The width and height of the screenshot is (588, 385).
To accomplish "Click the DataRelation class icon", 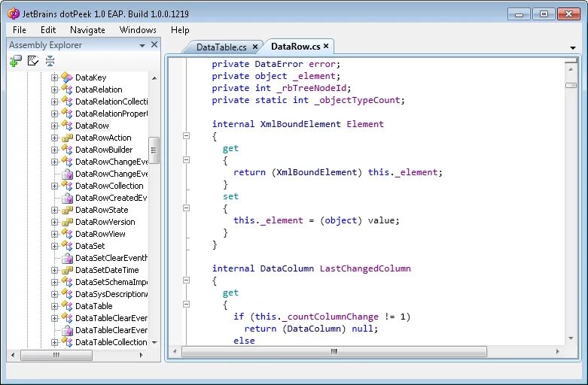I will [x=67, y=89].
